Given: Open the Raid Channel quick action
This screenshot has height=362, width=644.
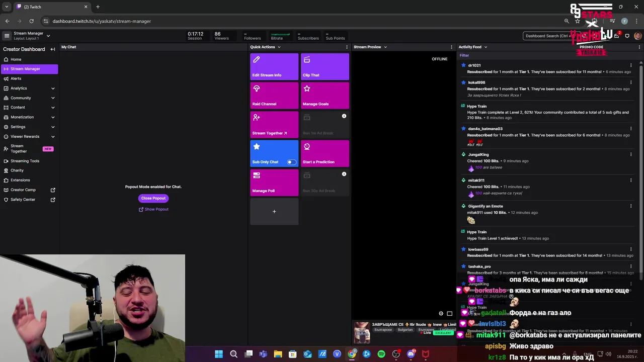Looking at the screenshot, I should pos(274,96).
